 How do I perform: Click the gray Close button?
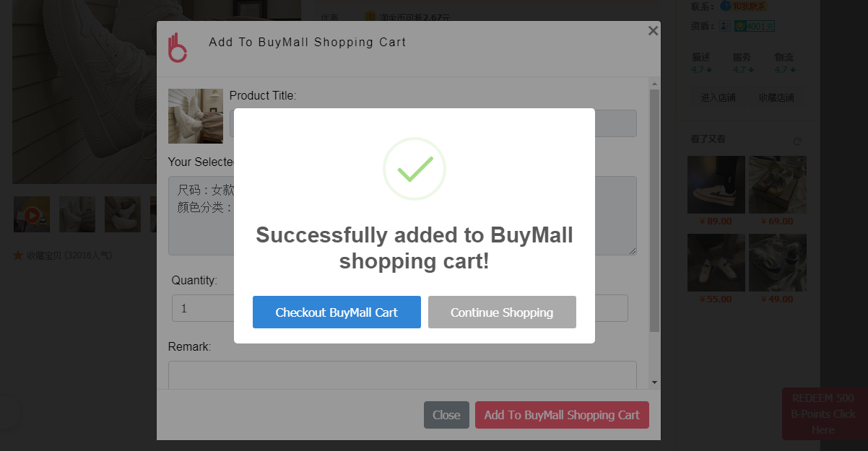tap(446, 415)
